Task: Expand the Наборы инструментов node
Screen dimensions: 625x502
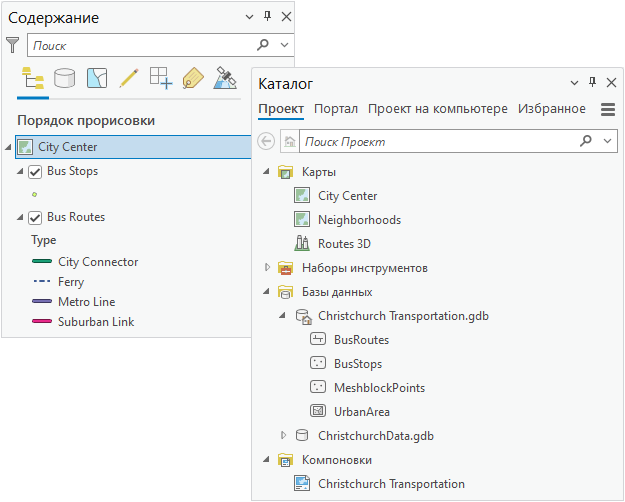Action: click(267, 268)
